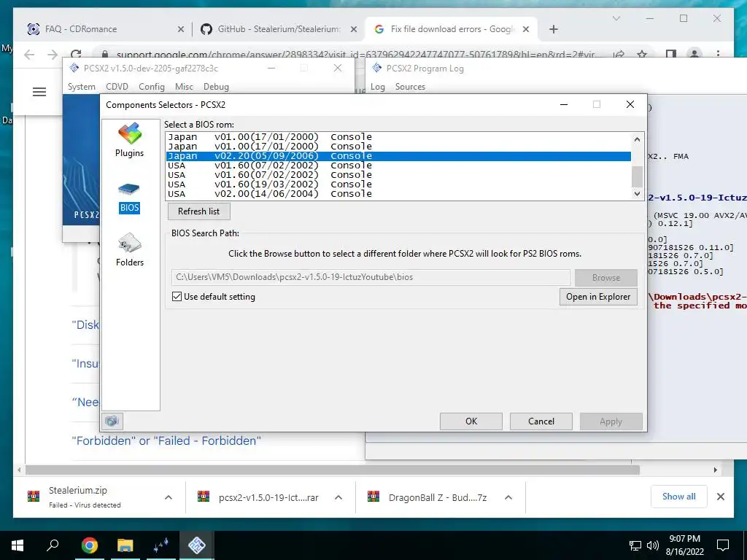Close the downloads bar
The width and height of the screenshot is (747, 560).
721,497
